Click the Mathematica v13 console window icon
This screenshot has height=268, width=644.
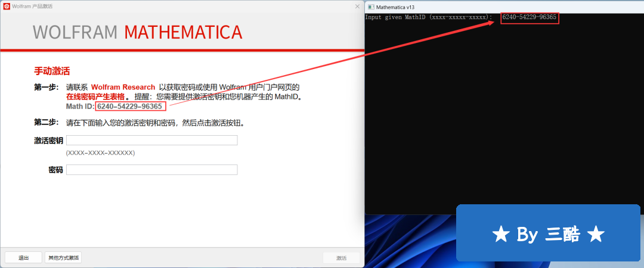pyautogui.click(x=371, y=7)
